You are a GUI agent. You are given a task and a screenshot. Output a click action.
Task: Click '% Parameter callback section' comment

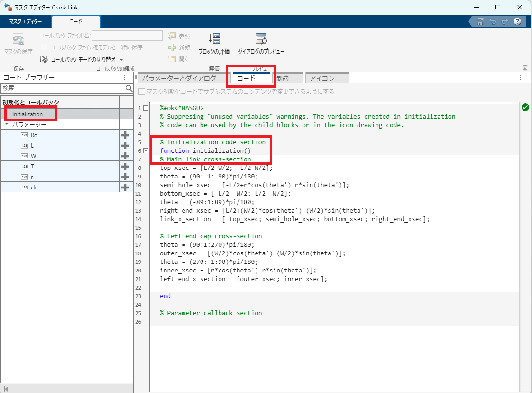click(x=211, y=313)
